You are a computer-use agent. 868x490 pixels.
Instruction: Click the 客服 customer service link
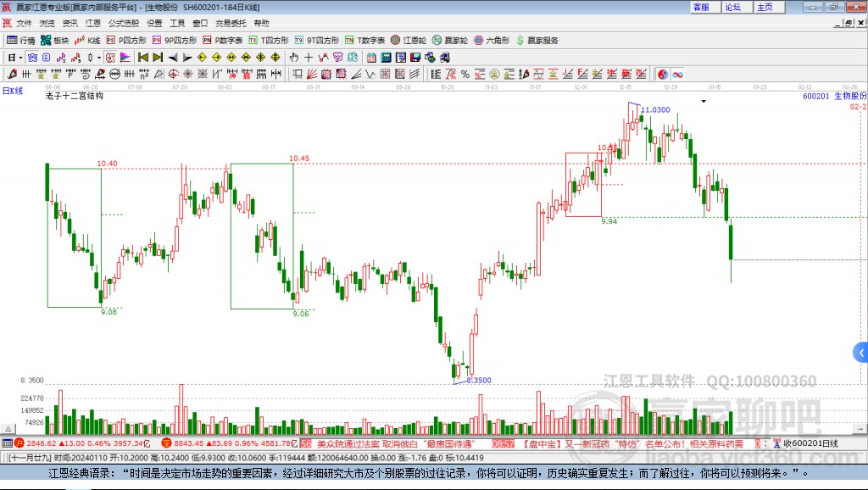coord(701,7)
